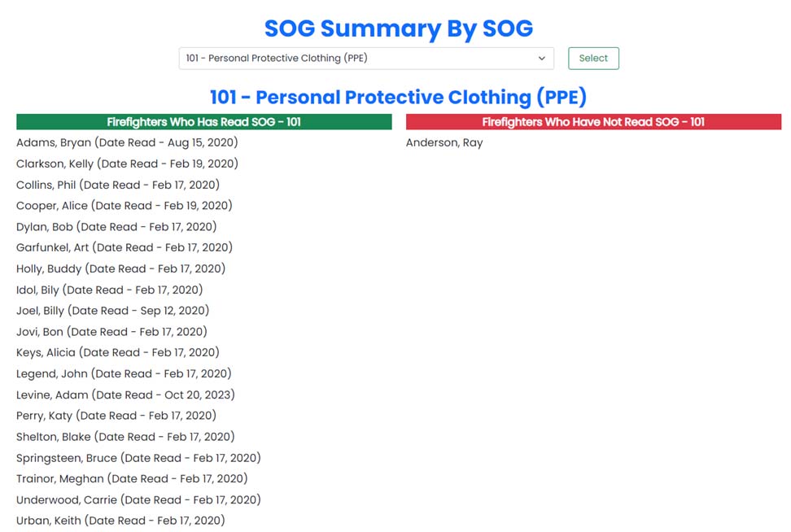
Task: Open the SOG selection dropdown
Action: point(365,58)
